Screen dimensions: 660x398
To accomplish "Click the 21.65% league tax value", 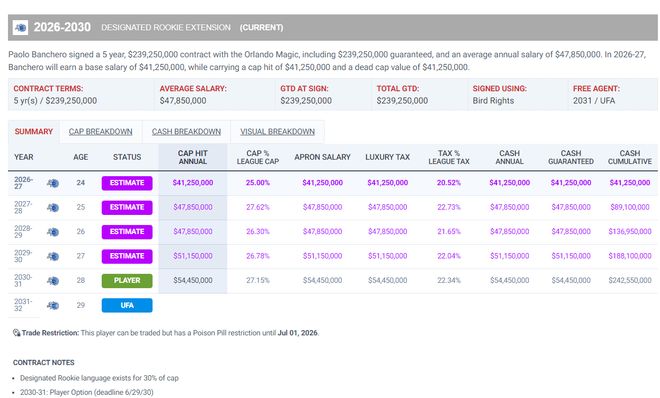I will point(449,232).
